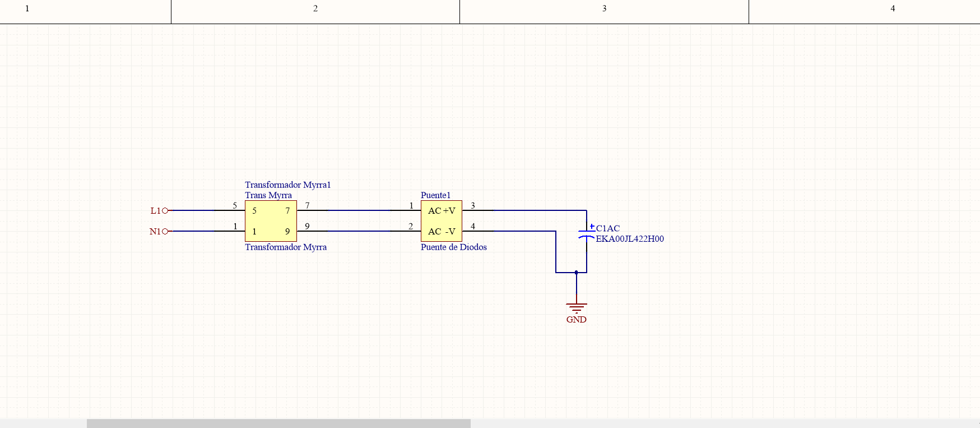Select the GND power port symbol
The width and height of the screenshot is (980, 428).
coord(577,307)
